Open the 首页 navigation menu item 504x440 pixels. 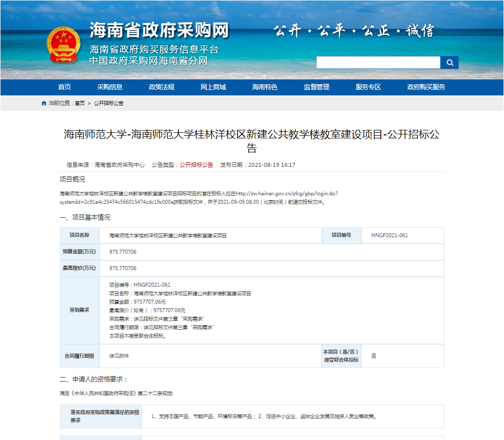[64, 87]
